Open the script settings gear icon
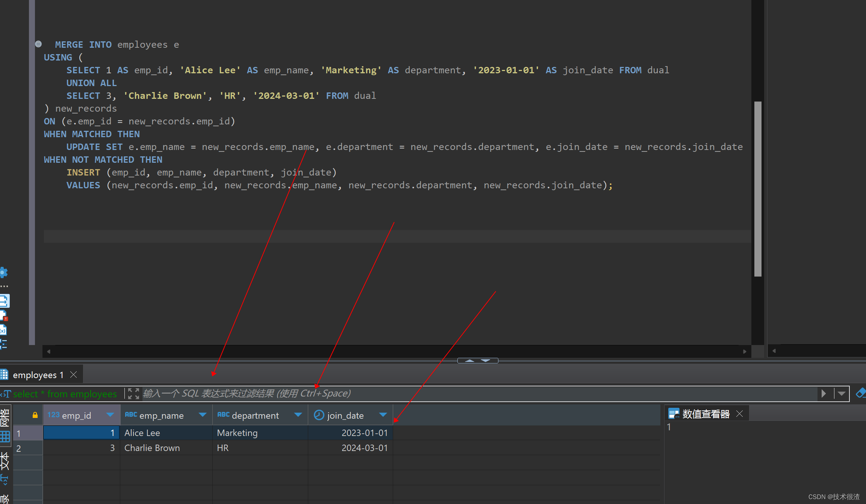 (x=3, y=272)
